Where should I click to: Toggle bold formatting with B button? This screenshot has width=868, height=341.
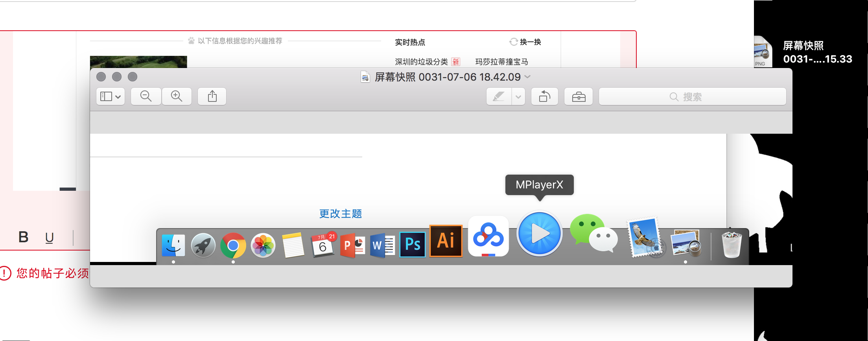[x=24, y=237]
